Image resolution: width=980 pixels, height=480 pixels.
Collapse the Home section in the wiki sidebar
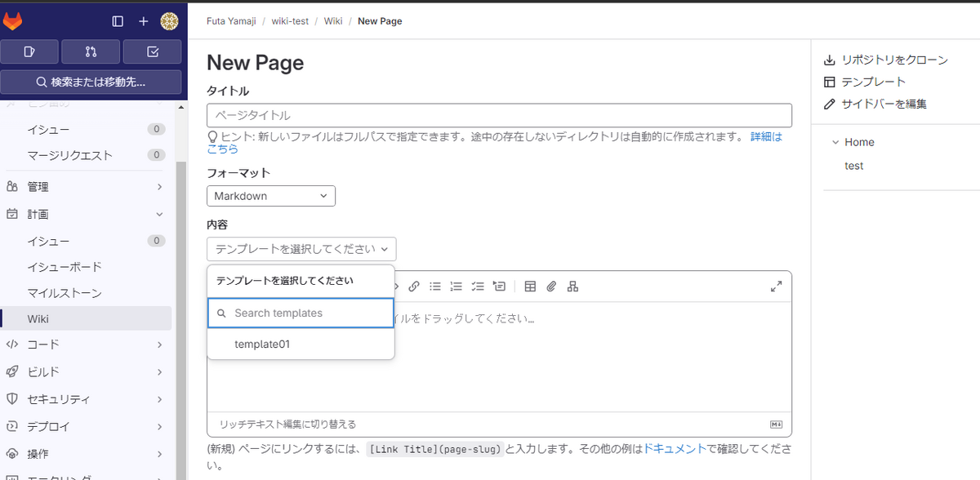(835, 142)
